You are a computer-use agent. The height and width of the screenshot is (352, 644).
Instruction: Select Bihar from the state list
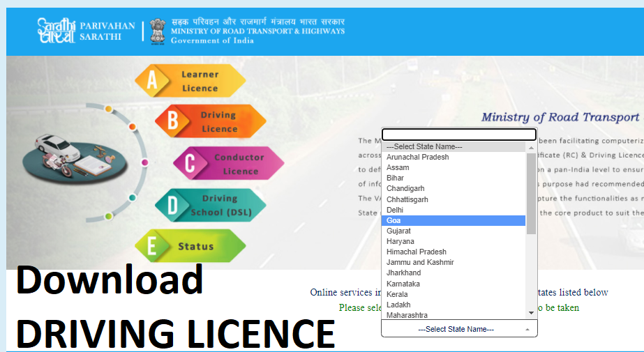454,178
